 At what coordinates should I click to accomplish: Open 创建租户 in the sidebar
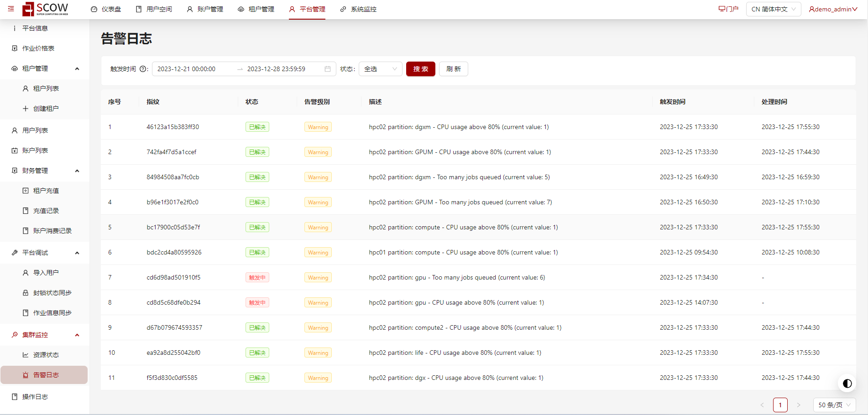(46, 109)
